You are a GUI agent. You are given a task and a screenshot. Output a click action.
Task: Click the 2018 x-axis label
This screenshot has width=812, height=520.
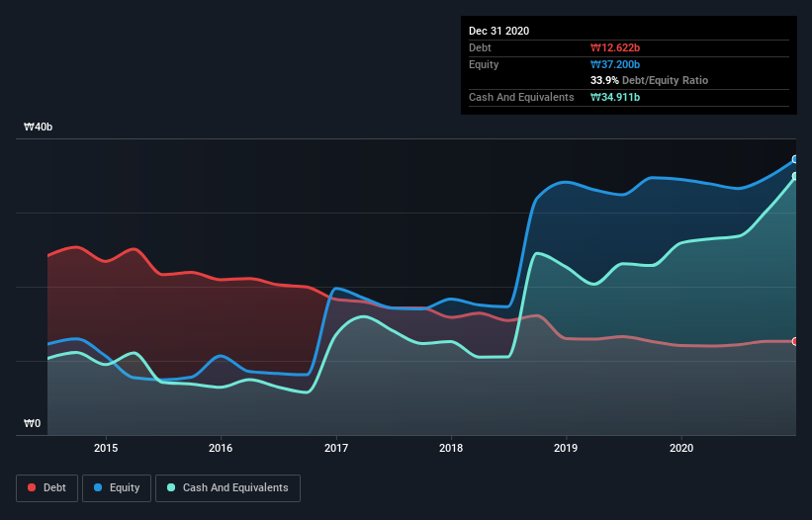point(451,448)
